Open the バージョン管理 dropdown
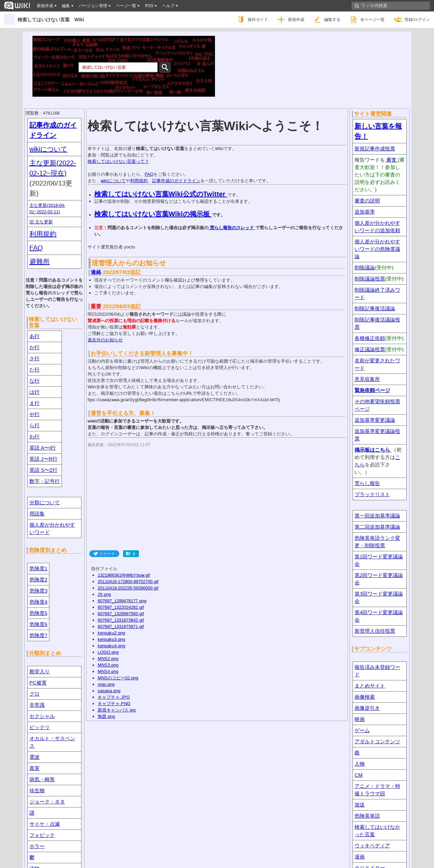 95,6
